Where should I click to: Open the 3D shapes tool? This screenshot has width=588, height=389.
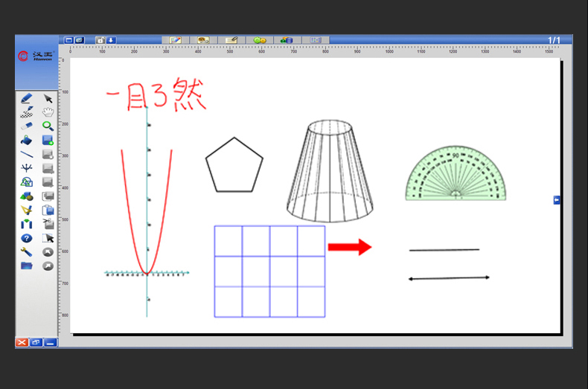[x=27, y=196]
